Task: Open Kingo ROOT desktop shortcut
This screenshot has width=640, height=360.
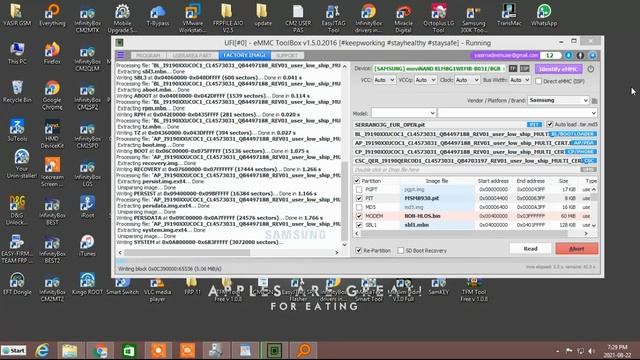Action: 87,284
